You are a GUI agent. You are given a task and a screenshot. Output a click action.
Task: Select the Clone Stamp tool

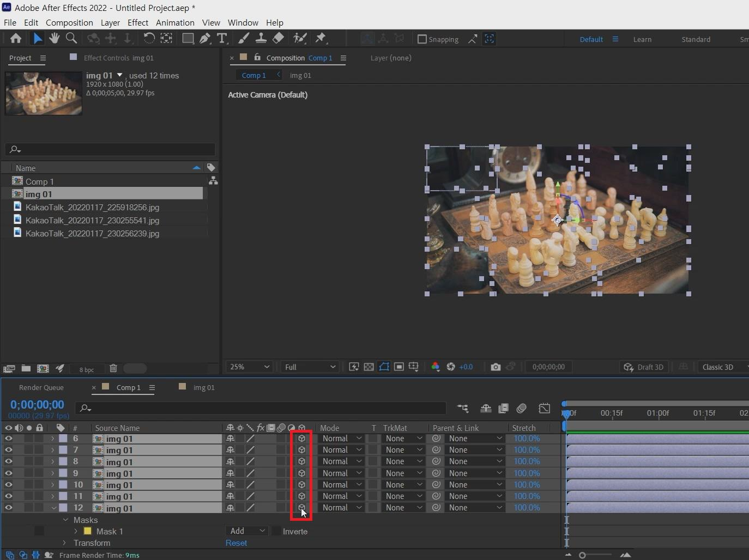[261, 38]
